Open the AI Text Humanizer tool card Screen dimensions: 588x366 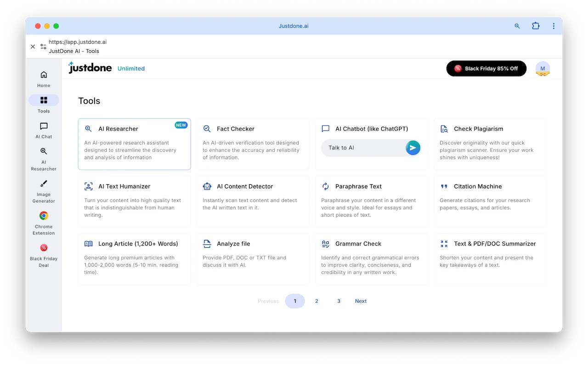(x=134, y=201)
